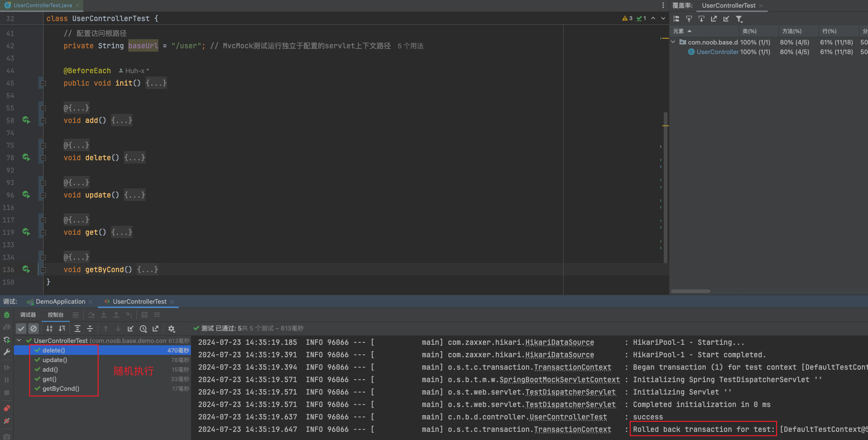The image size is (868, 440).
Task: Click the warnings count indicator showing 3
Action: pyautogui.click(x=627, y=18)
